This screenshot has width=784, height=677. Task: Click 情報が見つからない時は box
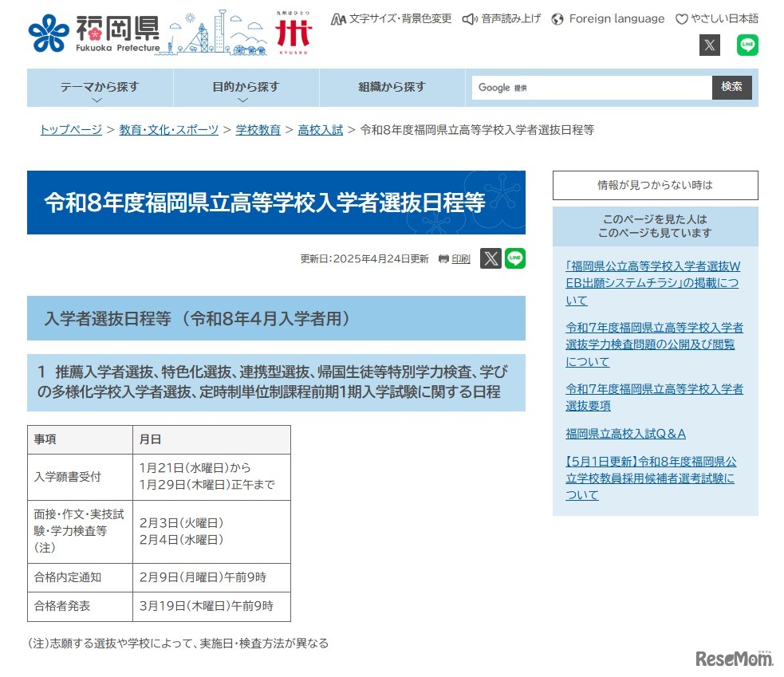655,185
